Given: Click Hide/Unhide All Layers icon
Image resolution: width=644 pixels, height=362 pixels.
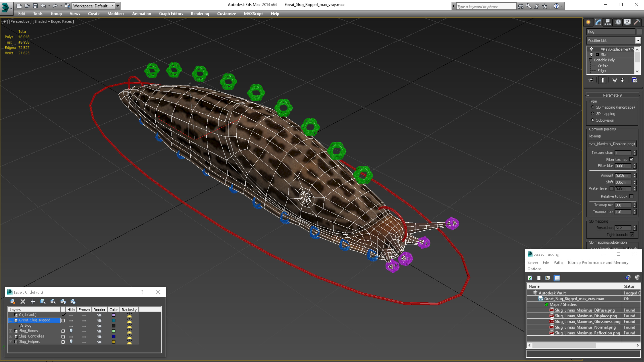Looking at the screenshot, I should tap(63, 301).
